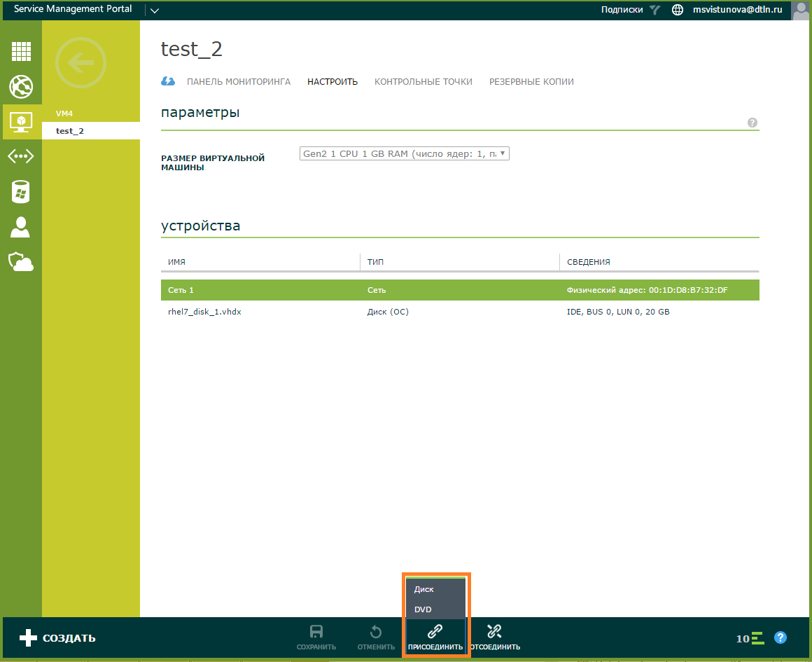
Task: Select test_2 in the machine list
Action: [90, 130]
